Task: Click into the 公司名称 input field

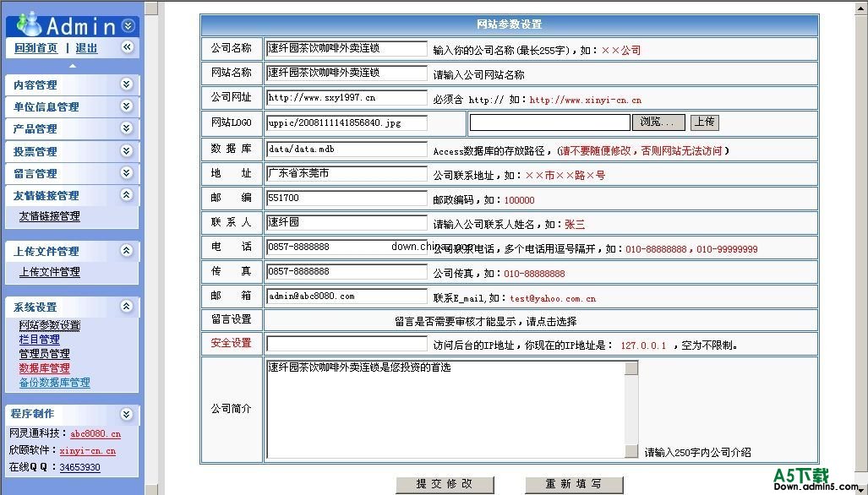Action: pos(347,50)
